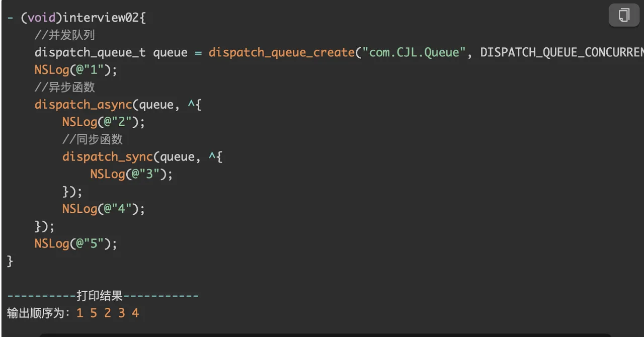The image size is (644, 337).
Task: Place cursor on the NSLog(@"1") line
Action: [76, 70]
